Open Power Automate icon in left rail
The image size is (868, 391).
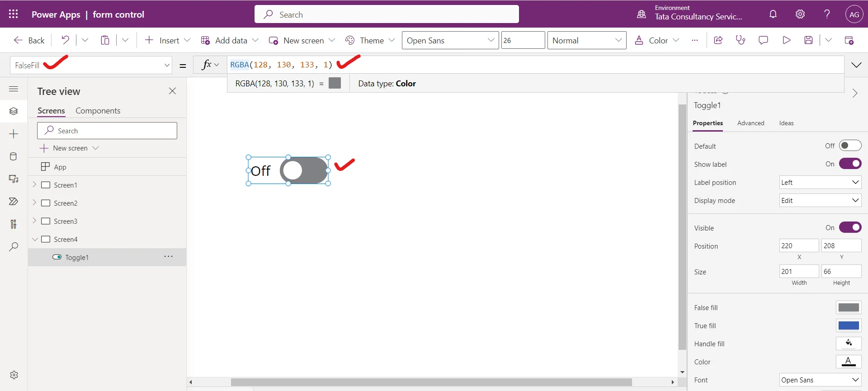click(x=14, y=202)
